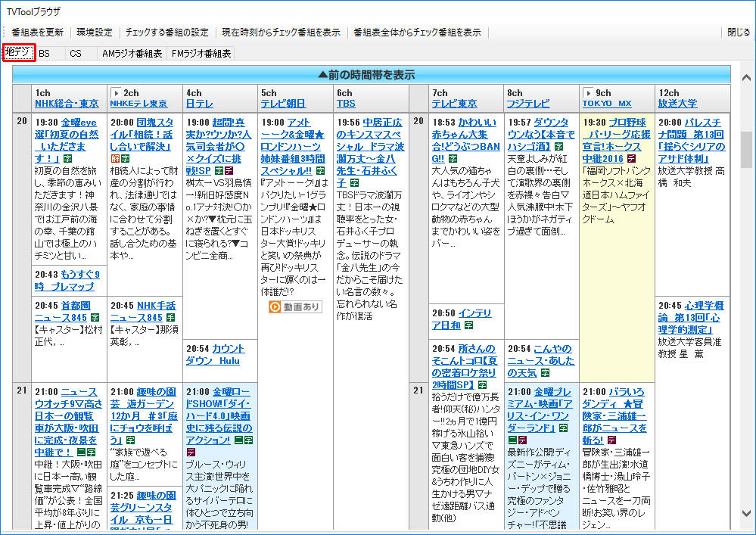Open the フジテレビ channel link
The image size is (756, 535).
click(528, 104)
